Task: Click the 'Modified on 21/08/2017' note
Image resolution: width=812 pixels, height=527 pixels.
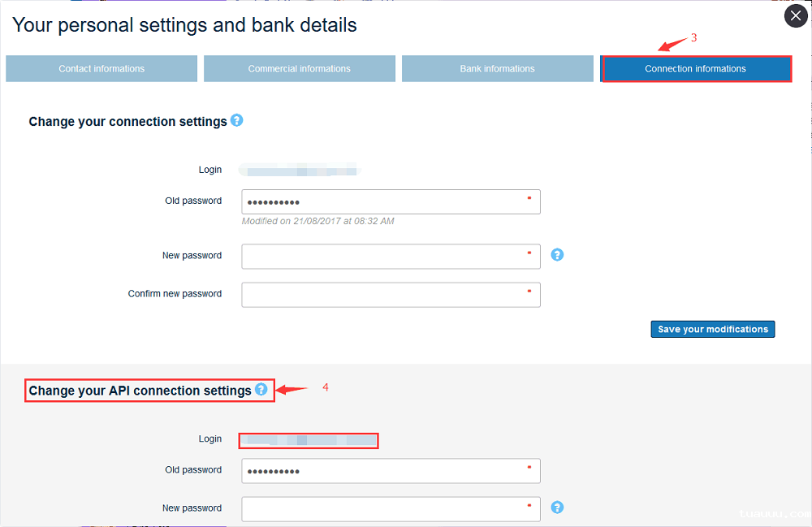Action: (x=318, y=221)
